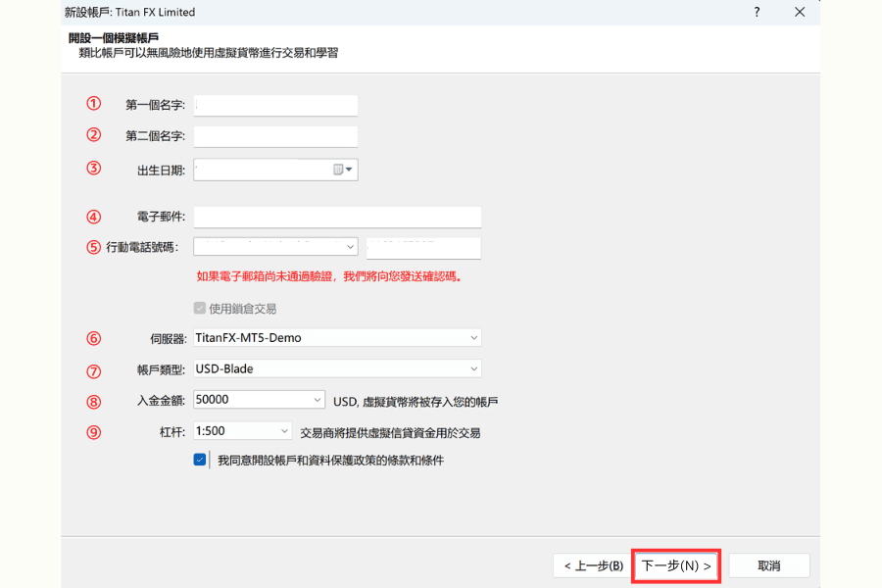This screenshot has width=882, height=588.
Task: Click the 下一步 Next button
Action: coord(675,565)
